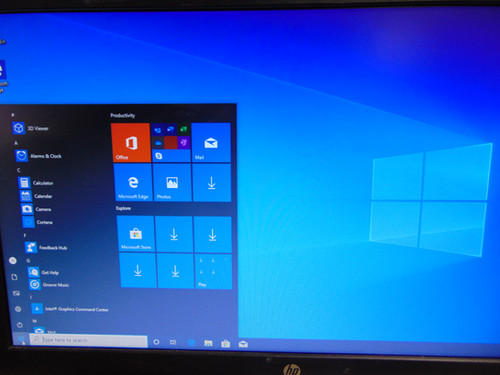Click the purple OneNote small tile
This screenshot has height=375, width=500.
tap(184, 143)
